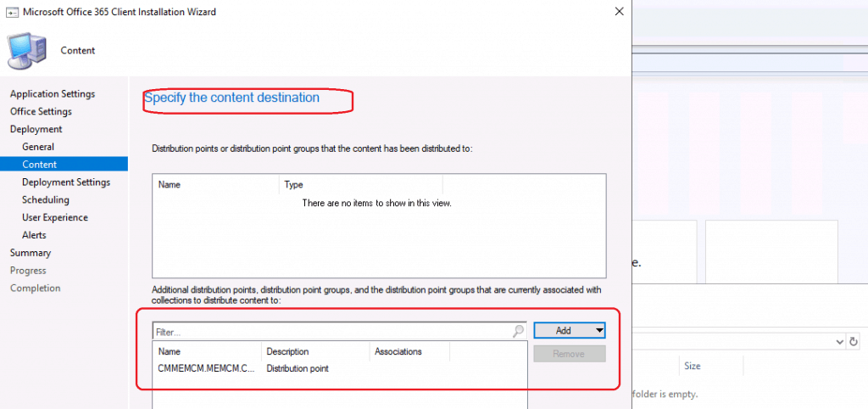Click the wizard title bar system icon

12,12
